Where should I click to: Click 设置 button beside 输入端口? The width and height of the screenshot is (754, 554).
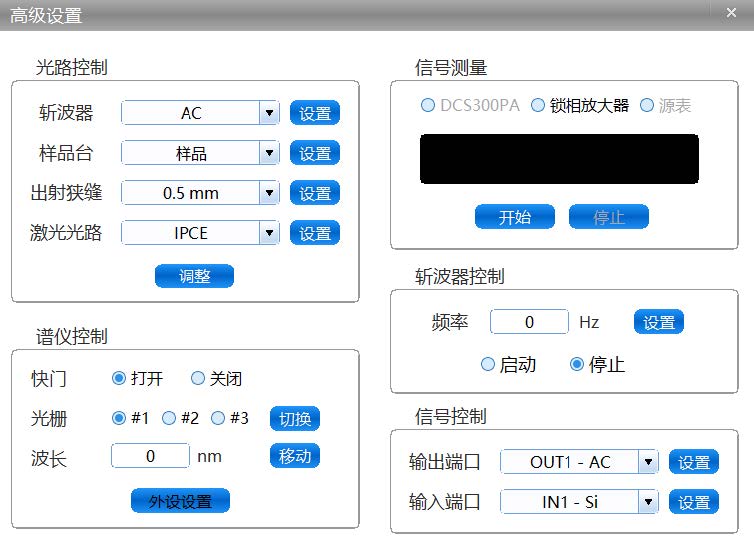click(x=693, y=502)
